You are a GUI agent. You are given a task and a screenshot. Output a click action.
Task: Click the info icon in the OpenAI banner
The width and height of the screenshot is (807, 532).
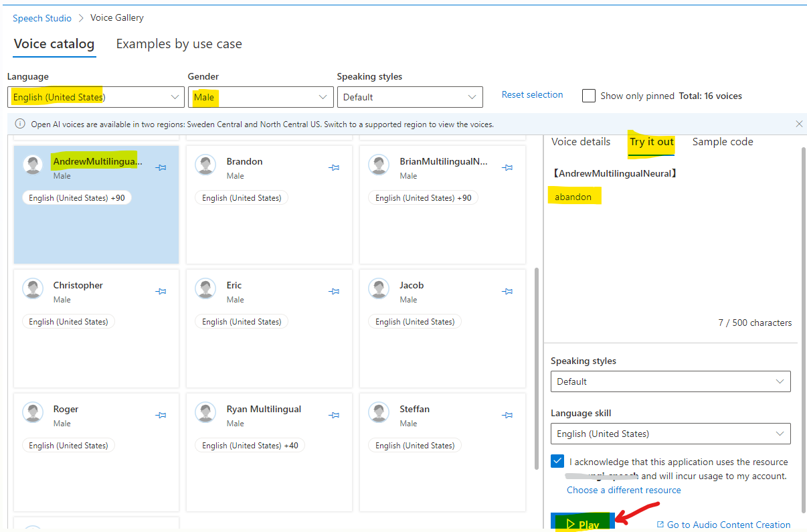pos(20,124)
